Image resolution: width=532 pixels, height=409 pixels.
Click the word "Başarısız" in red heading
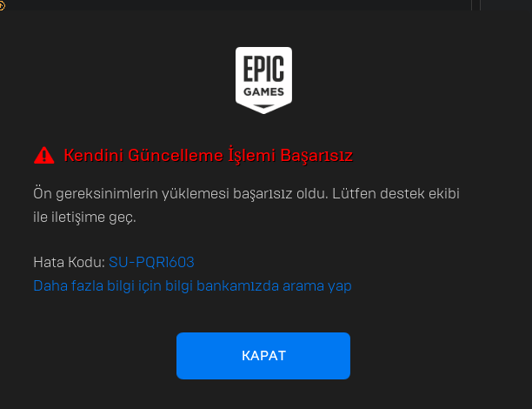tap(316, 156)
